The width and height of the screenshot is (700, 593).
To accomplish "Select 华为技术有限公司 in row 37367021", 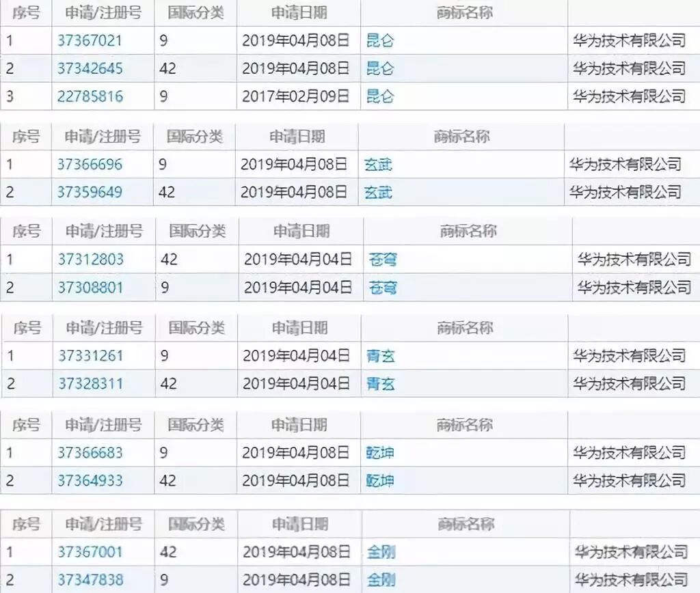I will click(x=630, y=40).
